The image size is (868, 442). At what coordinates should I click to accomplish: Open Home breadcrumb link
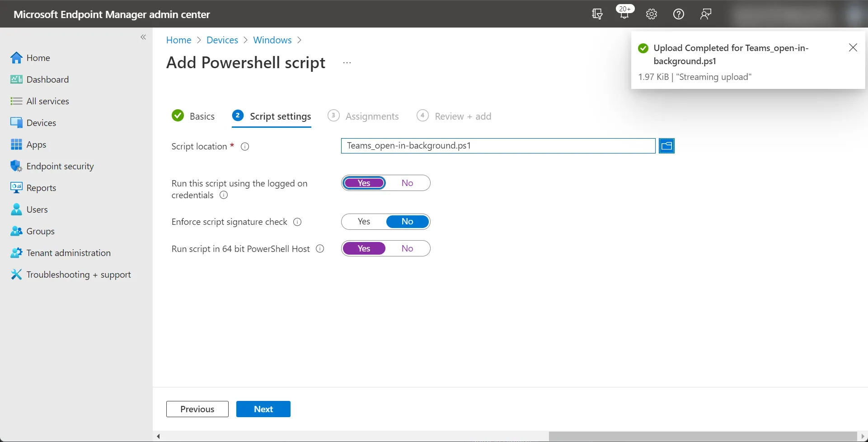click(x=179, y=40)
